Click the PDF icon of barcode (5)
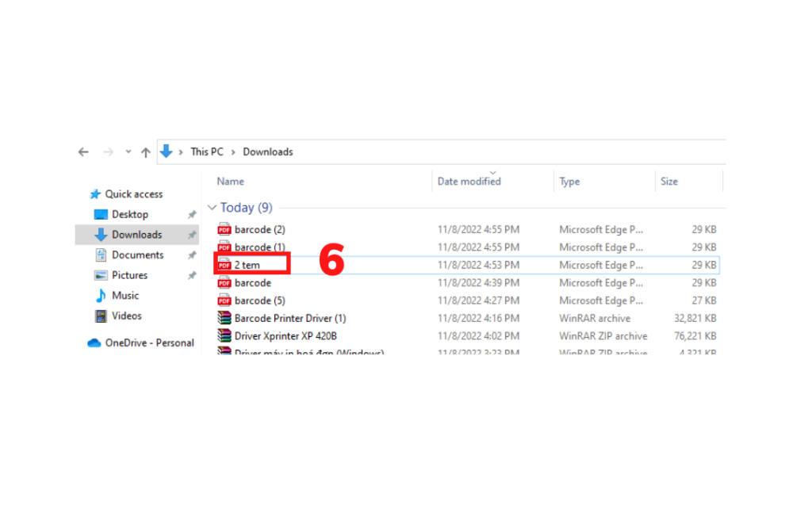The image size is (812, 513). click(x=224, y=301)
